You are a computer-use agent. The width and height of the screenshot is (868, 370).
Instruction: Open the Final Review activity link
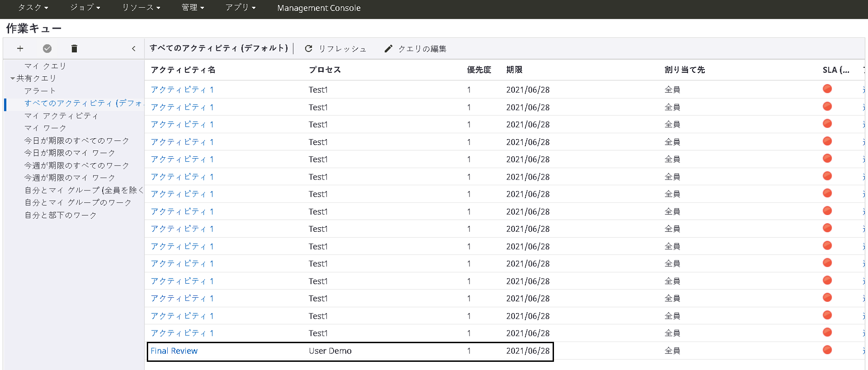(x=174, y=351)
